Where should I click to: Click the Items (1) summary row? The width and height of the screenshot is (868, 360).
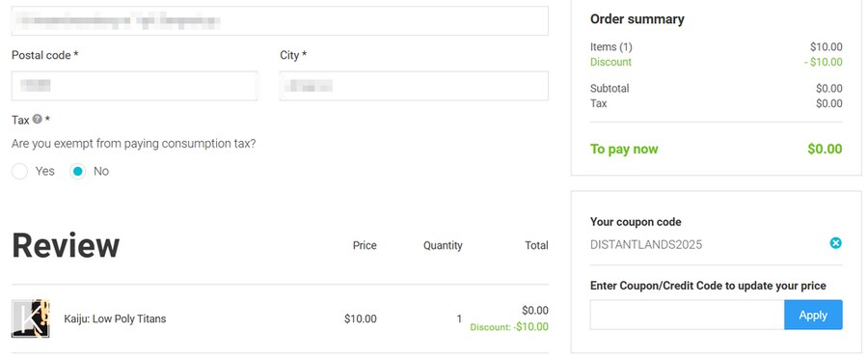click(x=717, y=47)
